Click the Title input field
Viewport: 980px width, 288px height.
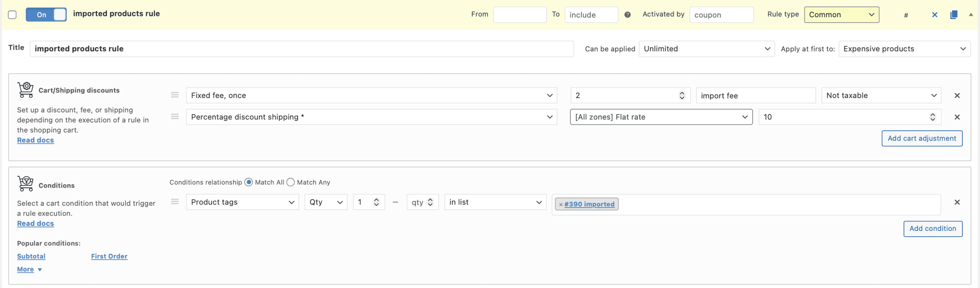(302, 49)
